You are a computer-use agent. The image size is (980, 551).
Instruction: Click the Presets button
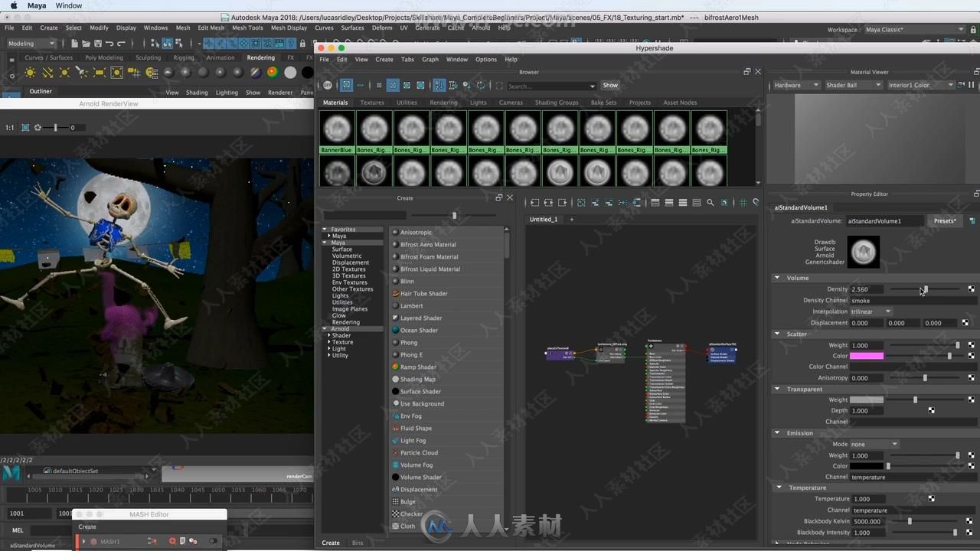(x=945, y=220)
